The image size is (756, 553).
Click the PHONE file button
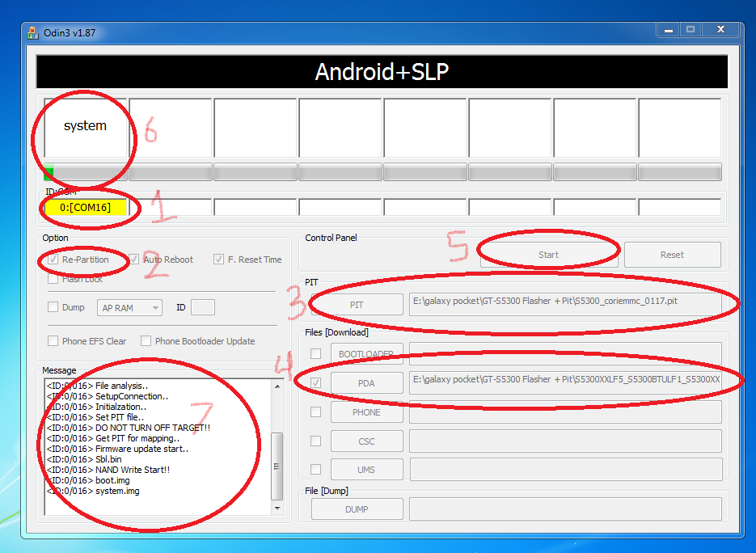point(366,412)
